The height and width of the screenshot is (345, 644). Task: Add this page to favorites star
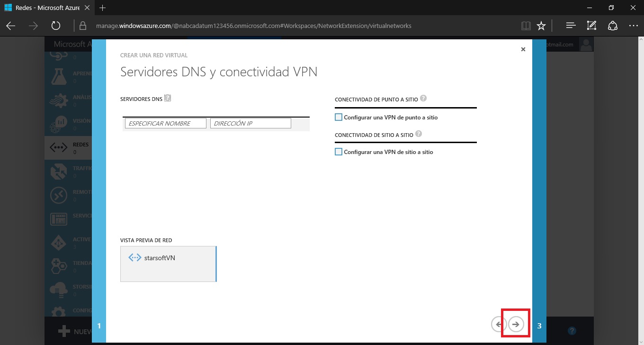coord(541,26)
